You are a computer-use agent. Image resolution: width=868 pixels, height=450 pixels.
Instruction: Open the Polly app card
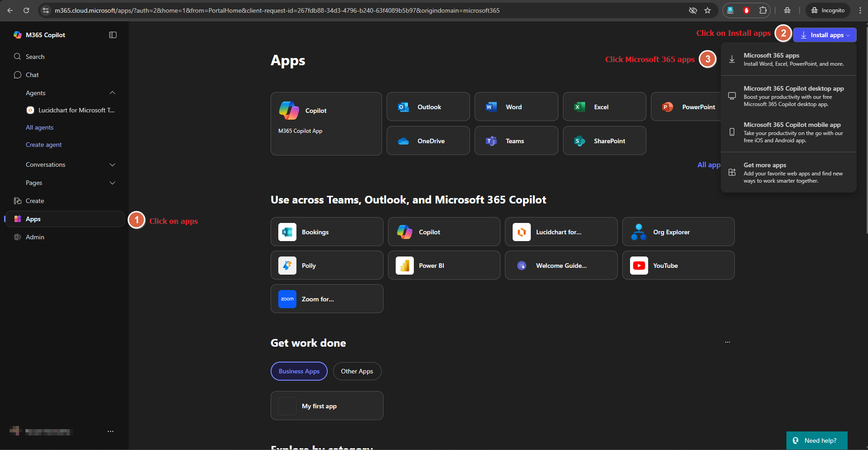pyautogui.click(x=327, y=266)
